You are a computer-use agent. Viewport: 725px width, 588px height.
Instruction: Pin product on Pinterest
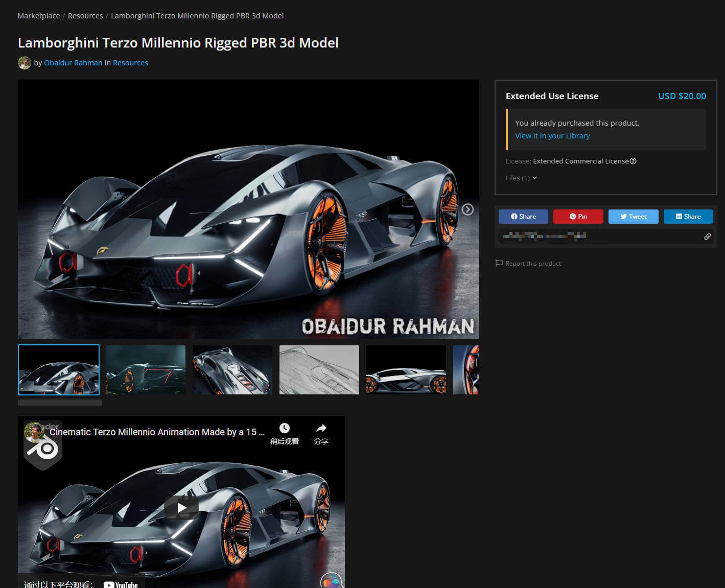tap(578, 217)
